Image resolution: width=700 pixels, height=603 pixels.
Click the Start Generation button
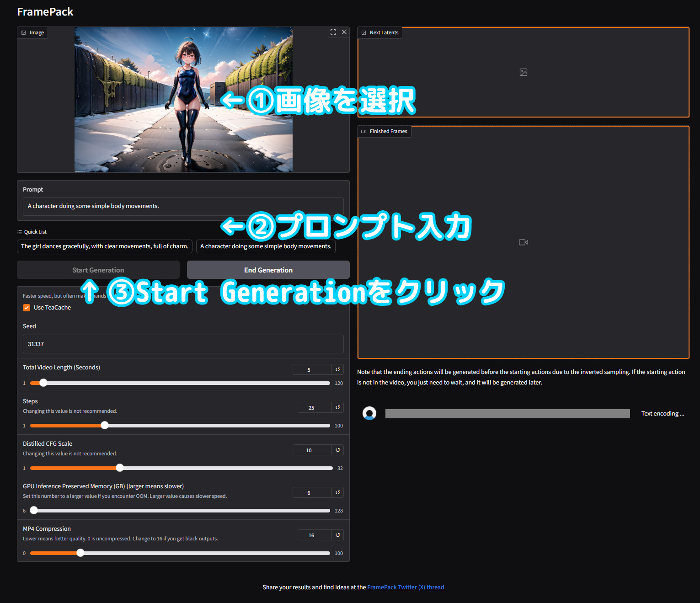pyautogui.click(x=98, y=270)
